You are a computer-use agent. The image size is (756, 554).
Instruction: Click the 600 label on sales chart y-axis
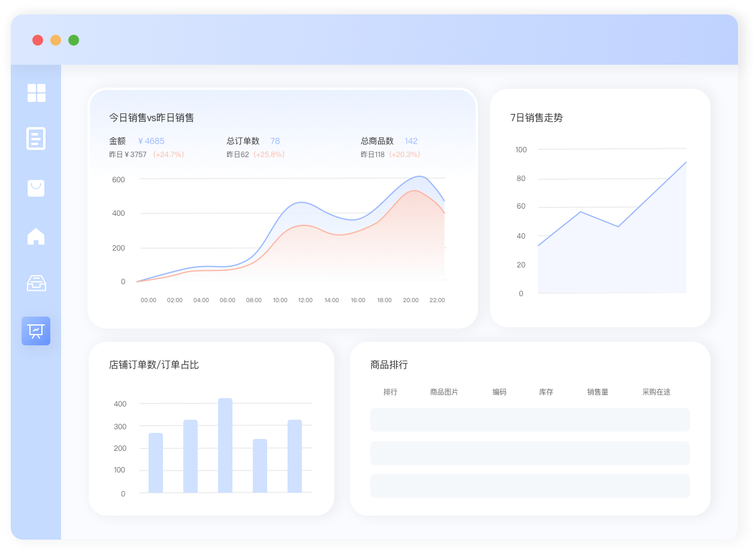tap(119, 180)
